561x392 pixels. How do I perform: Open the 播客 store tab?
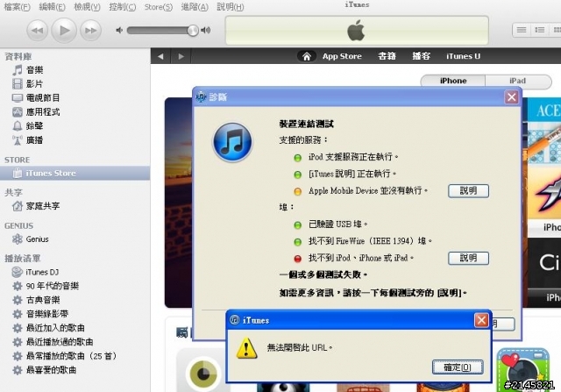pyautogui.click(x=421, y=56)
